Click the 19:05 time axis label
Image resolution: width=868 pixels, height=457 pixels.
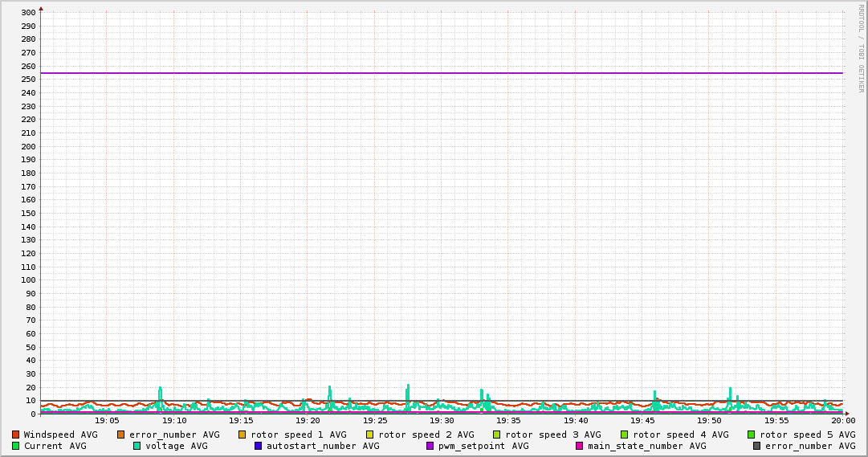coord(107,421)
